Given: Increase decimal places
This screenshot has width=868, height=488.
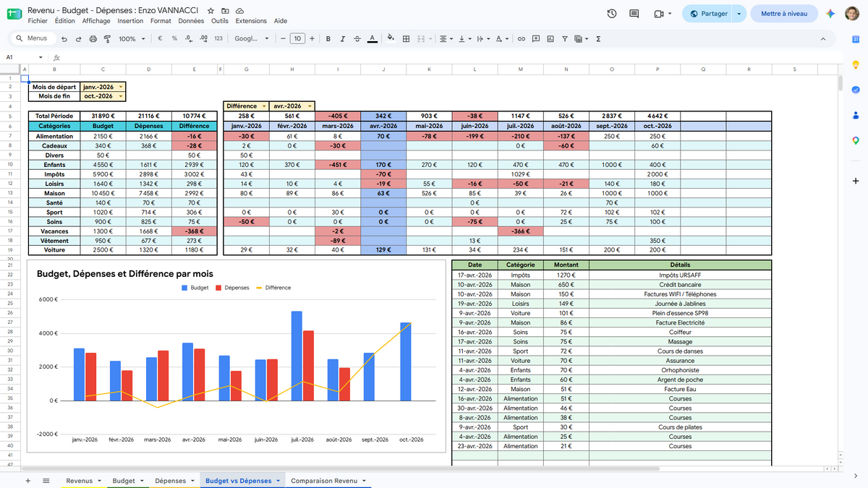Looking at the screenshot, I should 203,39.
